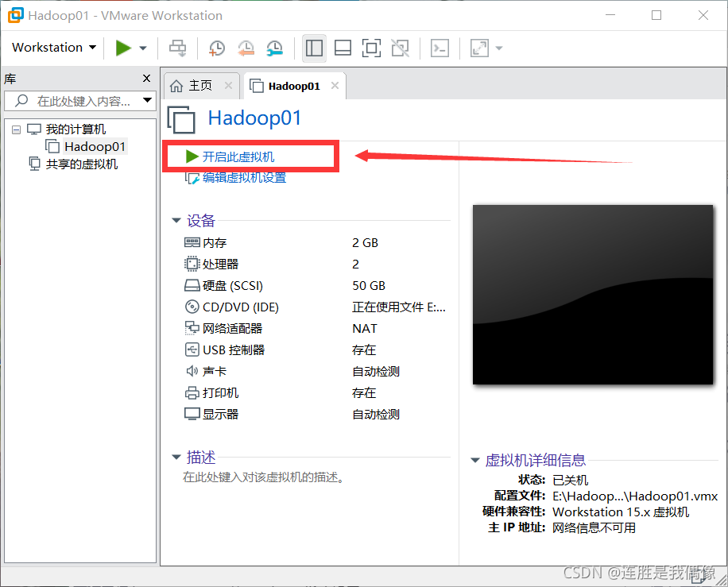Click the VM description text field
This screenshot has width=728, height=587.
265,477
